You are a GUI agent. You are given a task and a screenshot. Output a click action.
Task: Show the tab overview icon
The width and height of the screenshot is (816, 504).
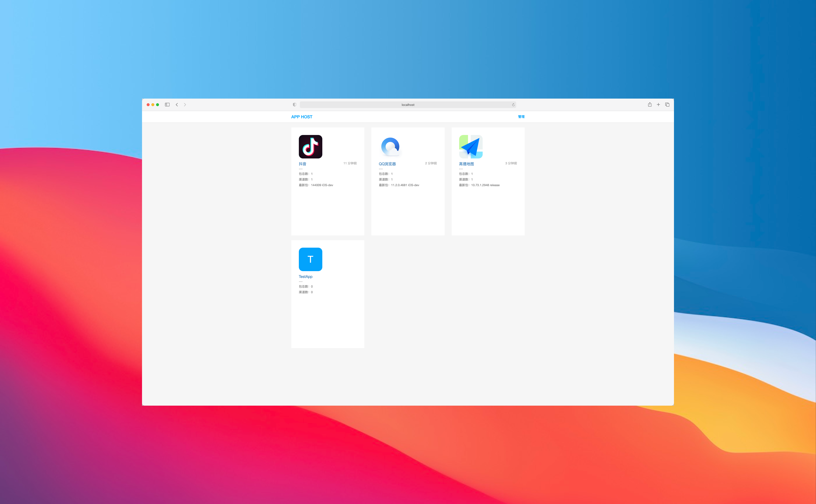coord(667,105)
